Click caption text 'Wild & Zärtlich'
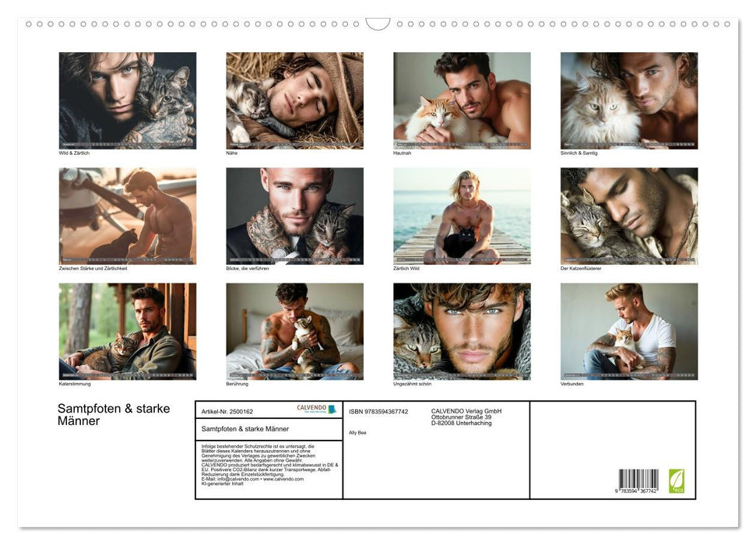The height and width of the screenshot is (545, 756). pyautogui.click(x=74, y=153)
